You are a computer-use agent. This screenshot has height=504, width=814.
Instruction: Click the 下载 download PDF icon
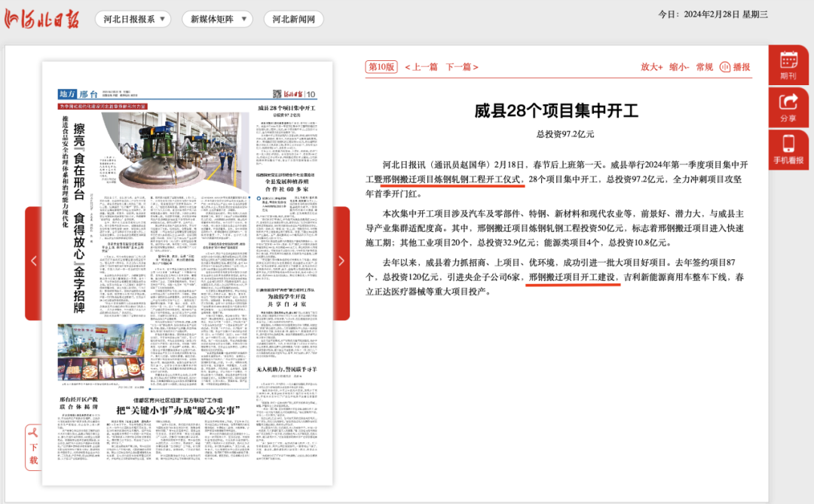coord(33,447)
